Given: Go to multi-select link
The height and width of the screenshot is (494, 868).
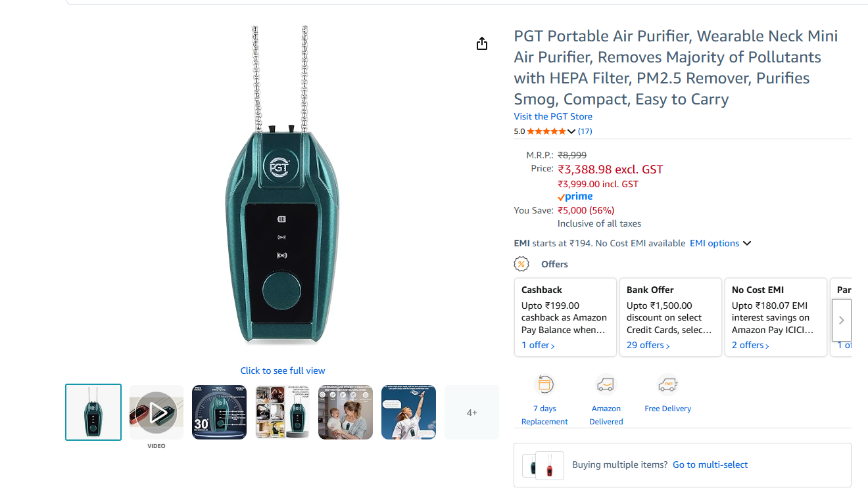Looking at the screenshot, I should [710, 464].
